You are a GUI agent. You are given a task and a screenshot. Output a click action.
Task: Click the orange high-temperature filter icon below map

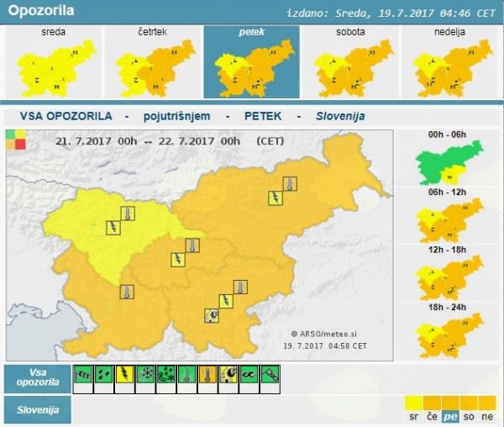pyautogui.click(x=207, y=375)
